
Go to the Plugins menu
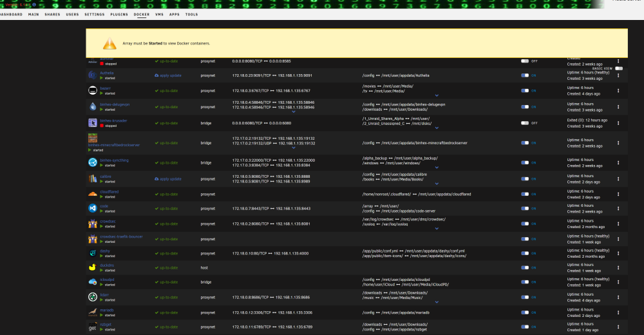pyautogui.click(x=119, y=14)
